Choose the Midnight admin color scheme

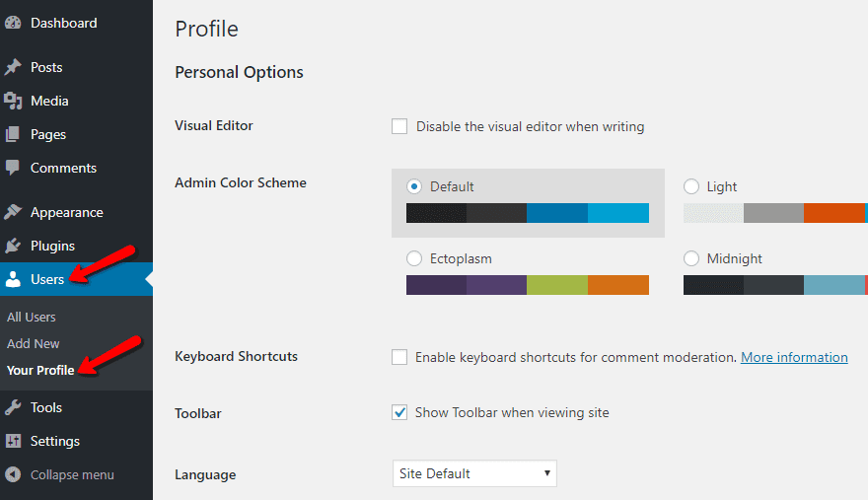coord(691,258)
